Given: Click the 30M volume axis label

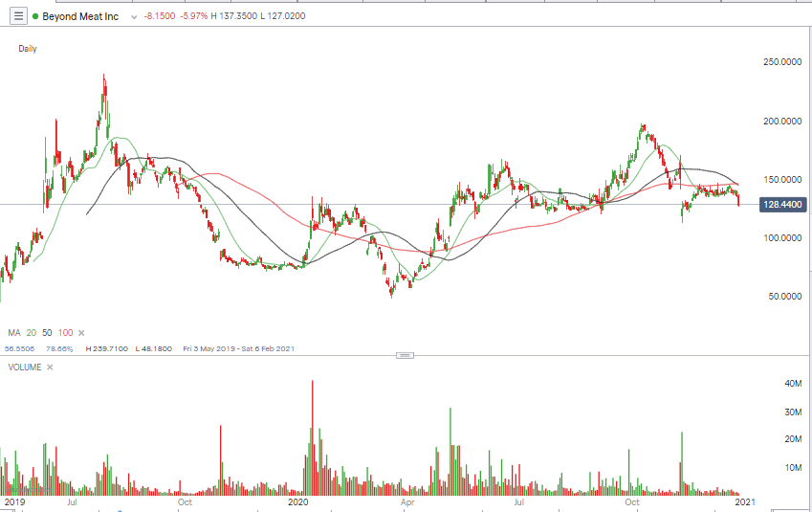Looking at the screenshot, I should point(793,412).
